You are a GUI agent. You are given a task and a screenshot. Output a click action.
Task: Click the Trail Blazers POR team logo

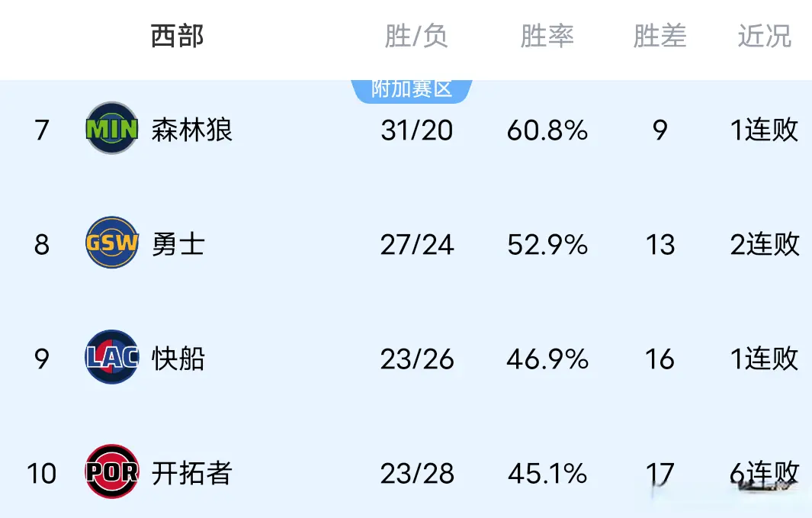pyautogui.click(x=112, y=472)
